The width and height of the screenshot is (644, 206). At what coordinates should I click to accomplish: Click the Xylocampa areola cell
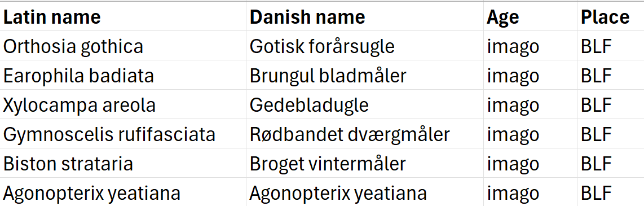click(123, 105)
